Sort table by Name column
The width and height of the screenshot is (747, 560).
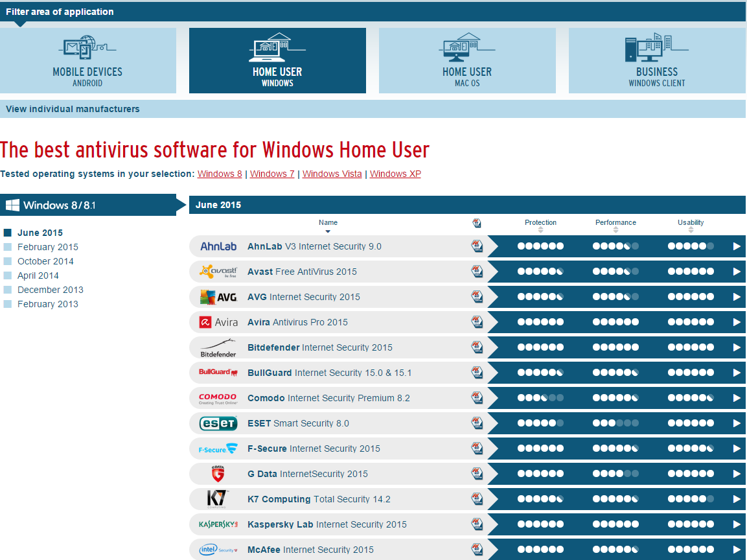(x=328, y=225)
